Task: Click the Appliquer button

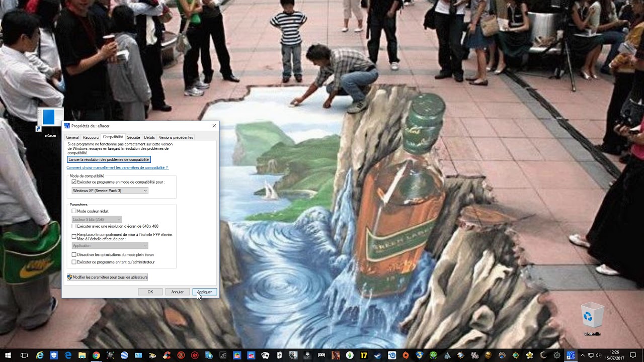Action: tap(204, 292)
